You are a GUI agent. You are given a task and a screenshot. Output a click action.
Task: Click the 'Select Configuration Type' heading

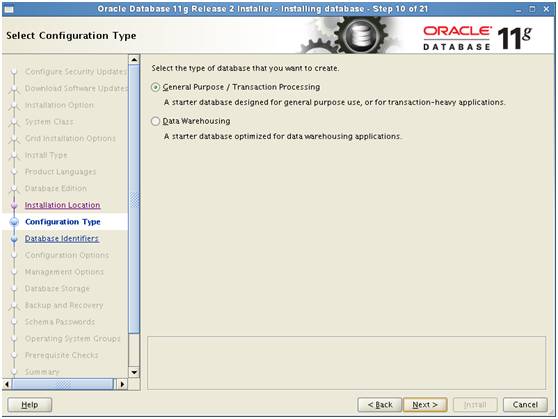(x=71, y=36)
